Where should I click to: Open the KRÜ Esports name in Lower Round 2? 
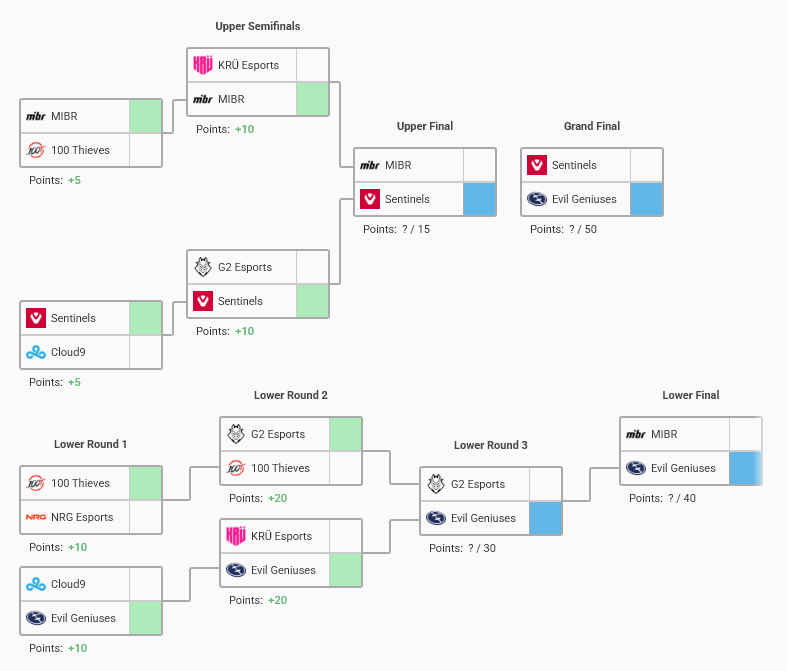click(281, 537)
